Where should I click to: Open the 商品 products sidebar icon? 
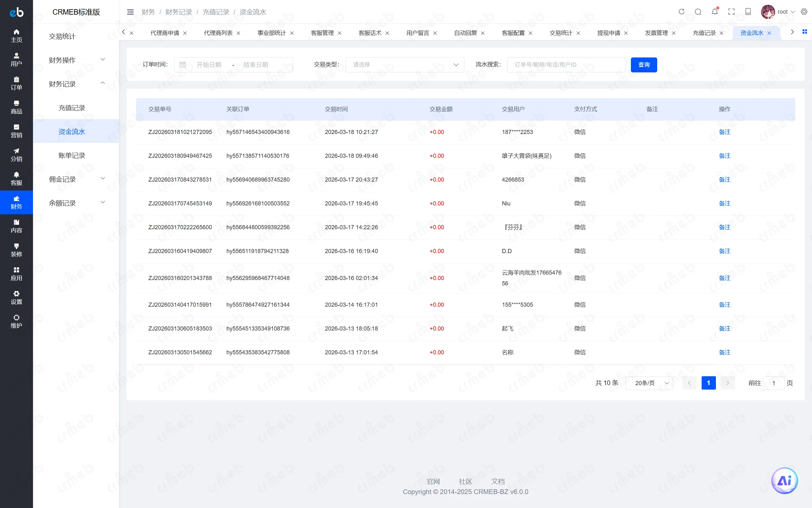tap(16, 107)
